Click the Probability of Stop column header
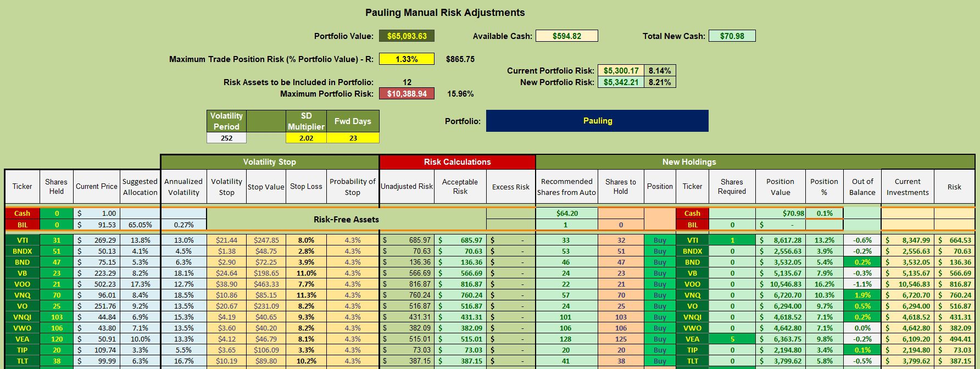 [x=353, y=187]
